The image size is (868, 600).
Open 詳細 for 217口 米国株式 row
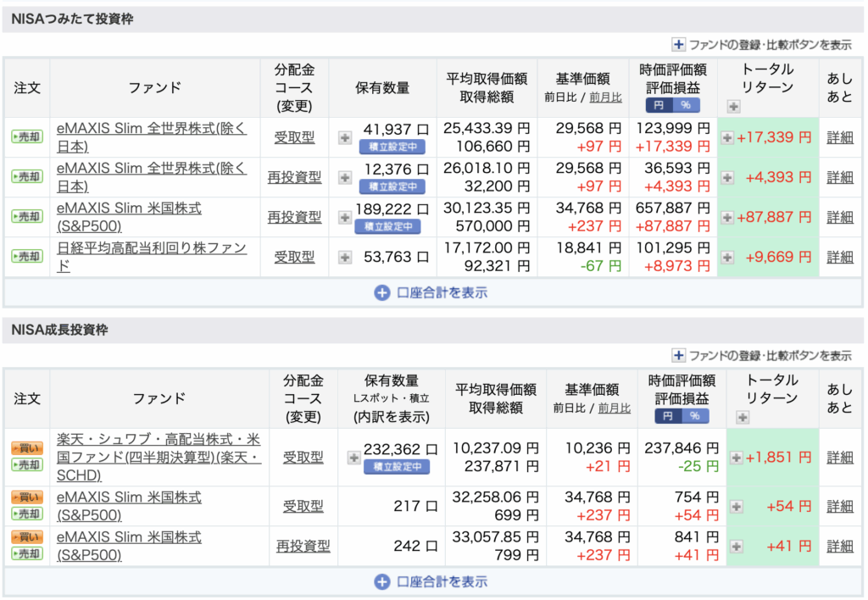click(x=840, y=506)
